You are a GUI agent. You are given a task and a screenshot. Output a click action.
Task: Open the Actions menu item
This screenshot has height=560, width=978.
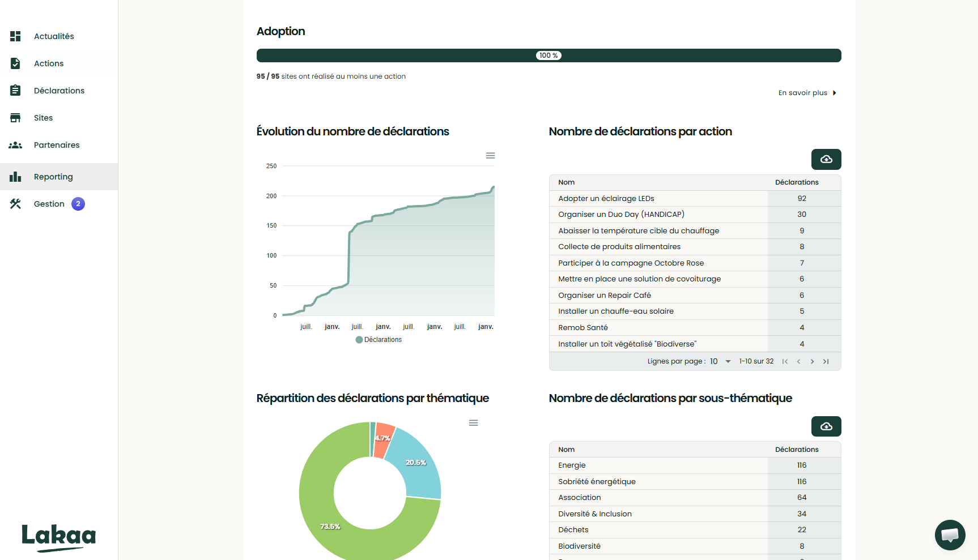pyautogui.click(x=59, y=63)
